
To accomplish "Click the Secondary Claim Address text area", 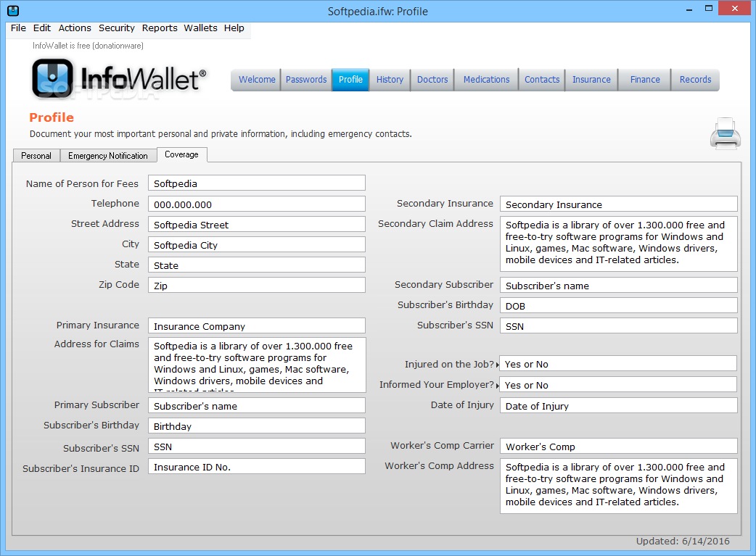I will [619, 244].
